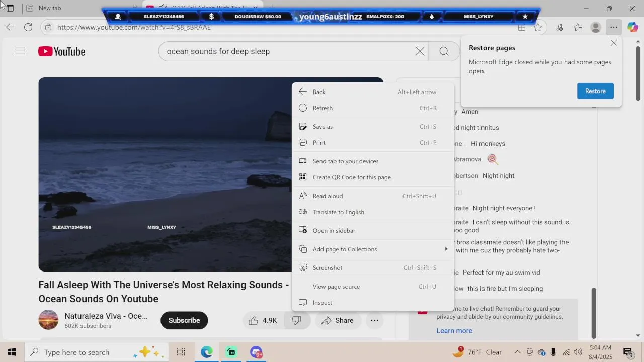Click the browser Back arrow in toolbar

point(10,27)
